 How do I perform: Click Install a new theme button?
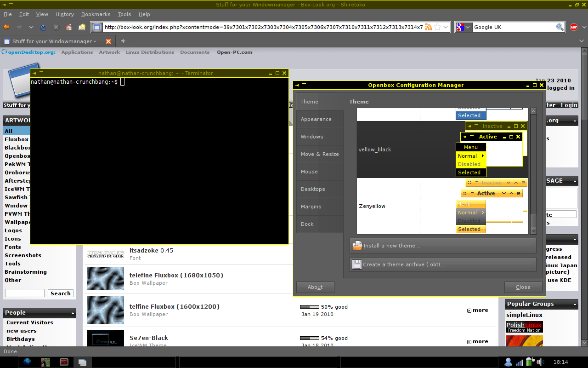[443, 246]
